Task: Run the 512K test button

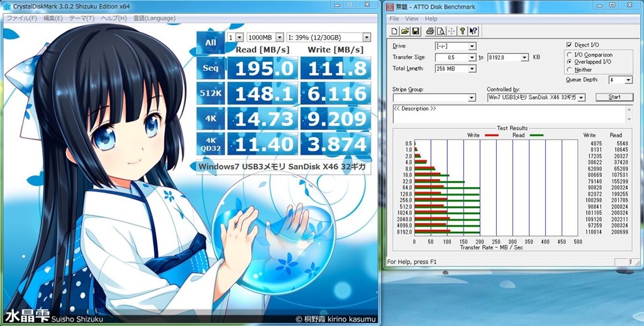Action: coord(211,94)
